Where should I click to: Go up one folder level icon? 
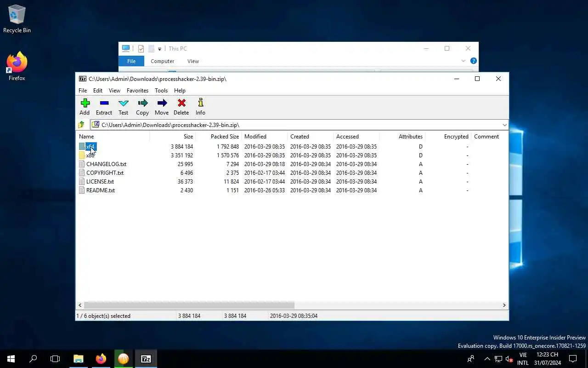81,125
